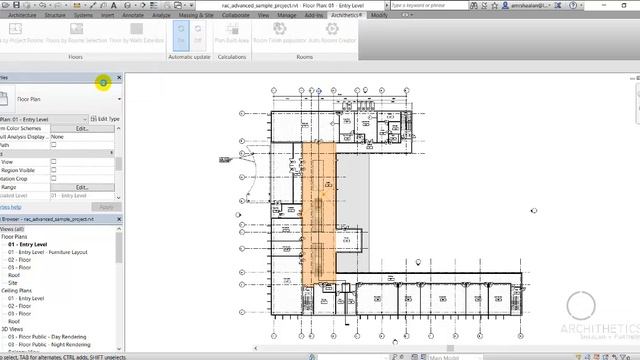Open the Massing & Site ribbon tab
Image resolution: width=640 pixels, height=360 pixels.
click(x=196, y=15)
